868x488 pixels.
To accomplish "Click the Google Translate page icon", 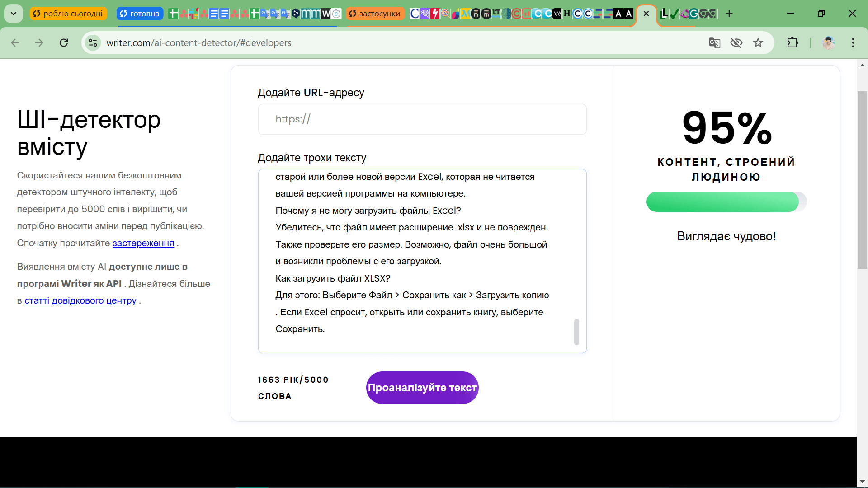I will click(714, 43).
